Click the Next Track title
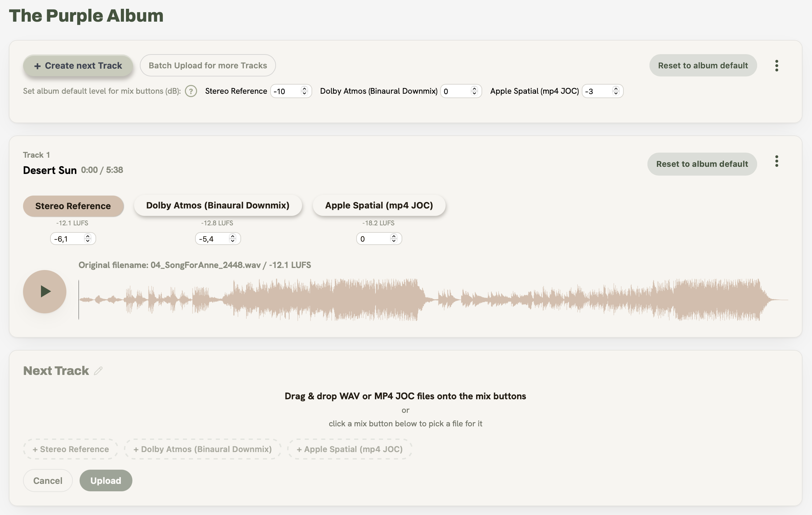The image size is (812, 515). click(x=56, y=371)
